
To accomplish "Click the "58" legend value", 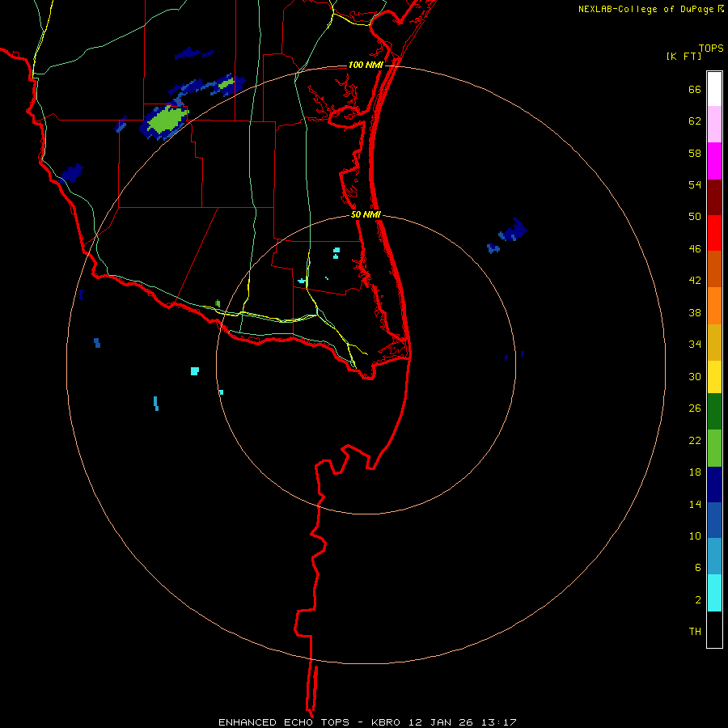I will 695,153.
